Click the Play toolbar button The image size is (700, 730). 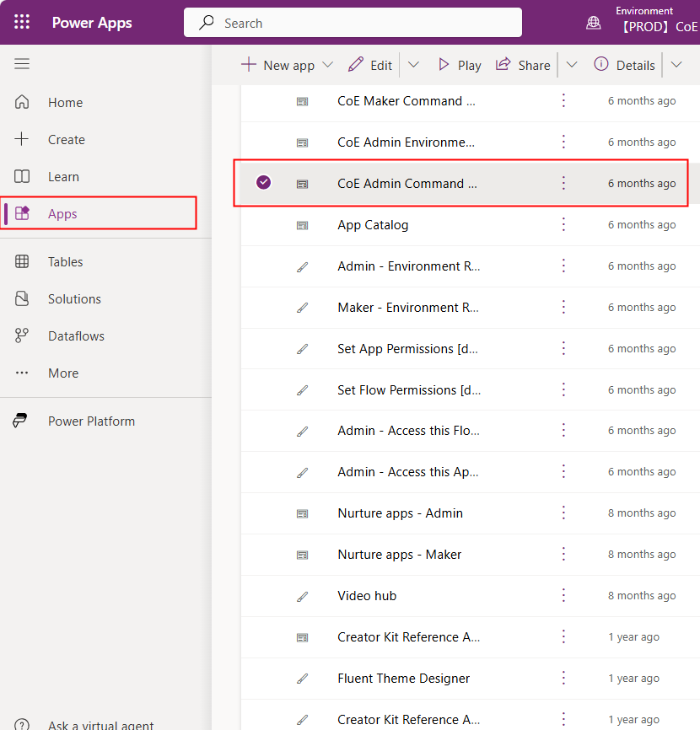(459, 65)
